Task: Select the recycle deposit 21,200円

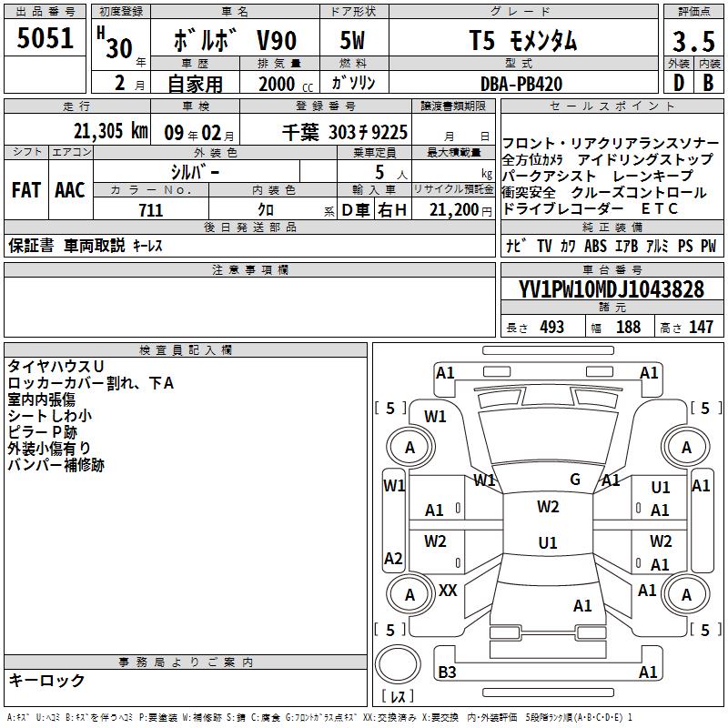Action: [x=460, y=210]
